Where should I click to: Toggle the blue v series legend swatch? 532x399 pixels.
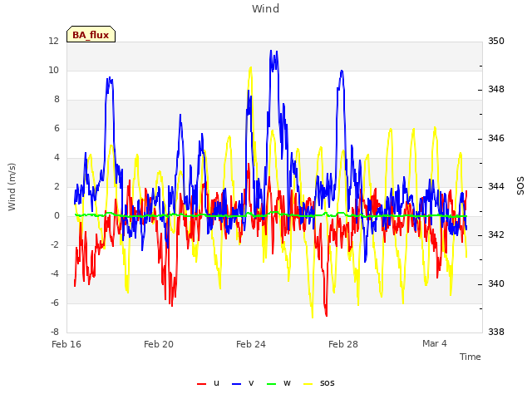[x=236, y=384]
